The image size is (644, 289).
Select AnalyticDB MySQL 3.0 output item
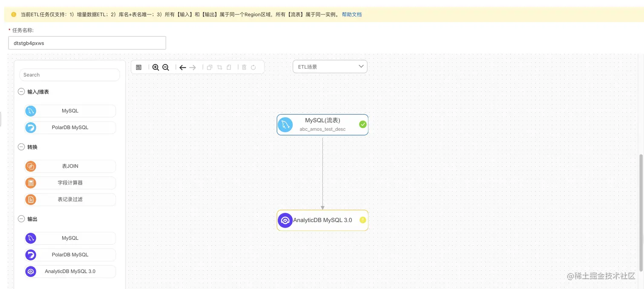click(70, 272)
